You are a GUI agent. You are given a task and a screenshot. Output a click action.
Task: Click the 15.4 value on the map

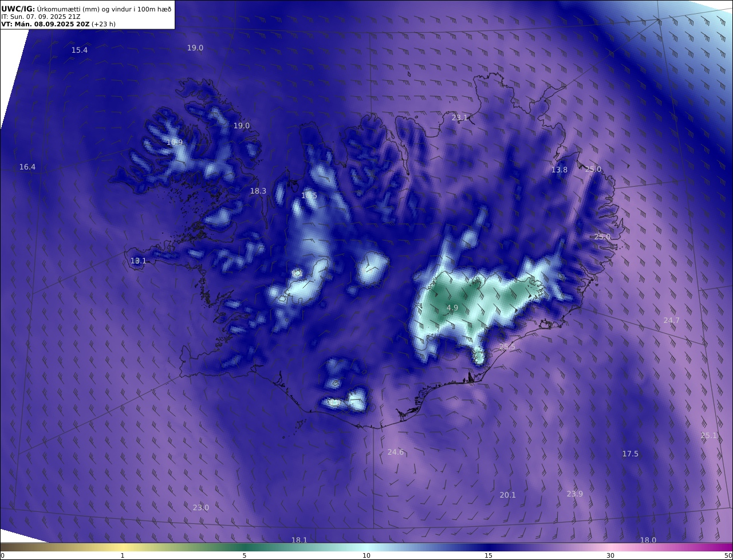(80, 50)
